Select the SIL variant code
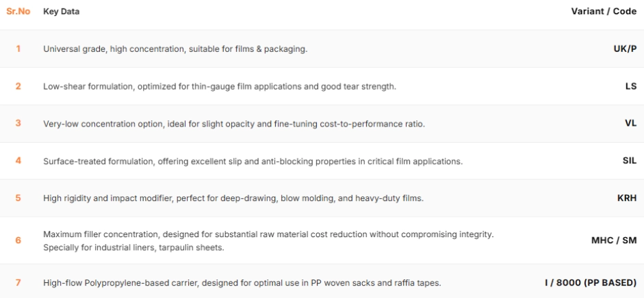 pyautogui.click(x=628, y=161)
